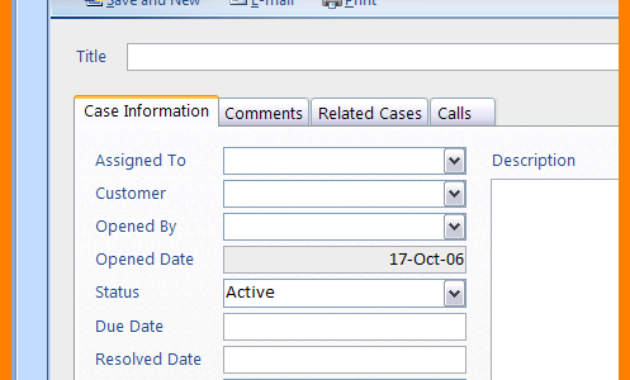Activate the Case Information tab
Image resolution: width=630 pixels, height=380 pixels.
pyautogui.click(x=146, y=111)
